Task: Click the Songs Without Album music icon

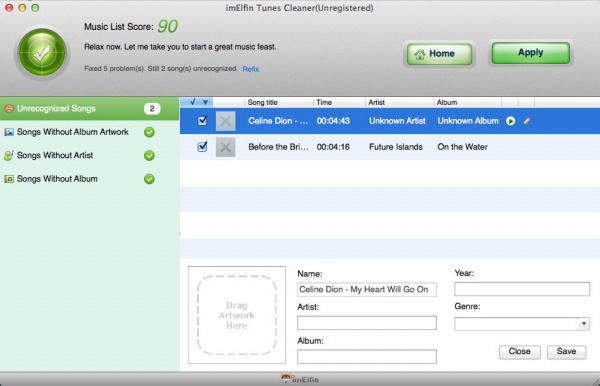Action: pos(9,179)
